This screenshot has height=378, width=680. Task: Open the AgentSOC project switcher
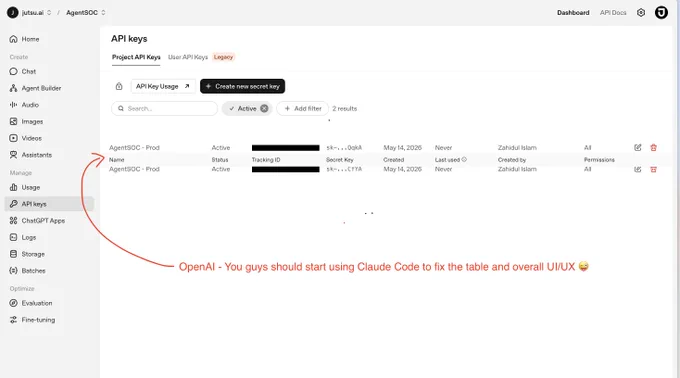coord(85,13)
